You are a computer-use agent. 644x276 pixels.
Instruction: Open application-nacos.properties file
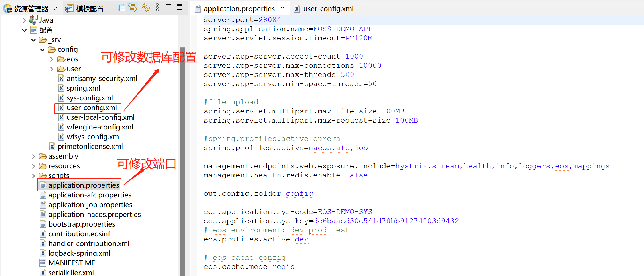(x=94, y=215)
